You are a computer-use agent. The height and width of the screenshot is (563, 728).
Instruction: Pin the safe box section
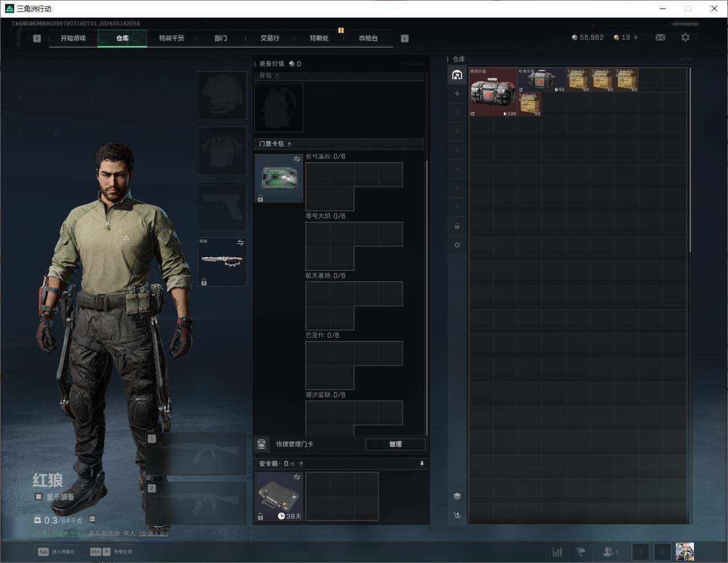coord(421,464)
